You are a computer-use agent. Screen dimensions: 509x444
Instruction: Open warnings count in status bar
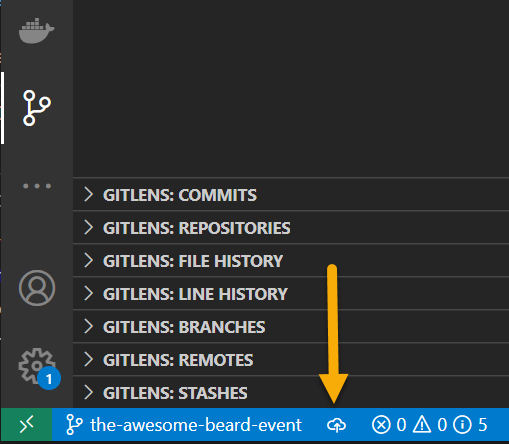(x=430, y=425)
